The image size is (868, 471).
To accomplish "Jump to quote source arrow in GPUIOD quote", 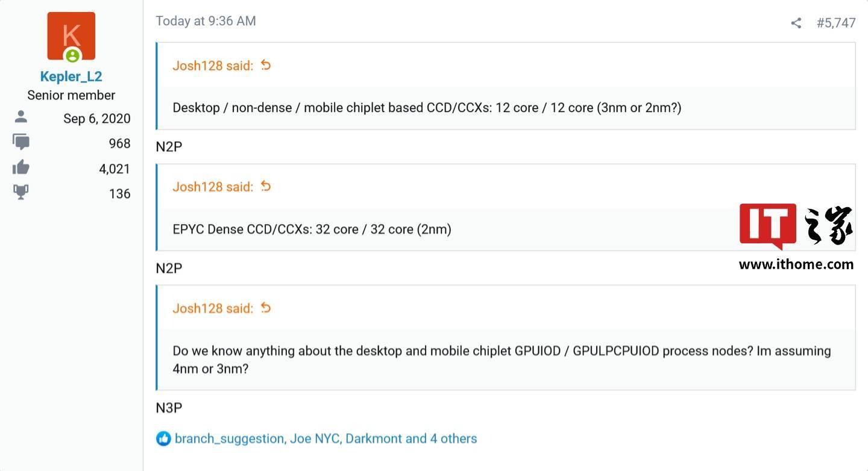I will point(266,308).
